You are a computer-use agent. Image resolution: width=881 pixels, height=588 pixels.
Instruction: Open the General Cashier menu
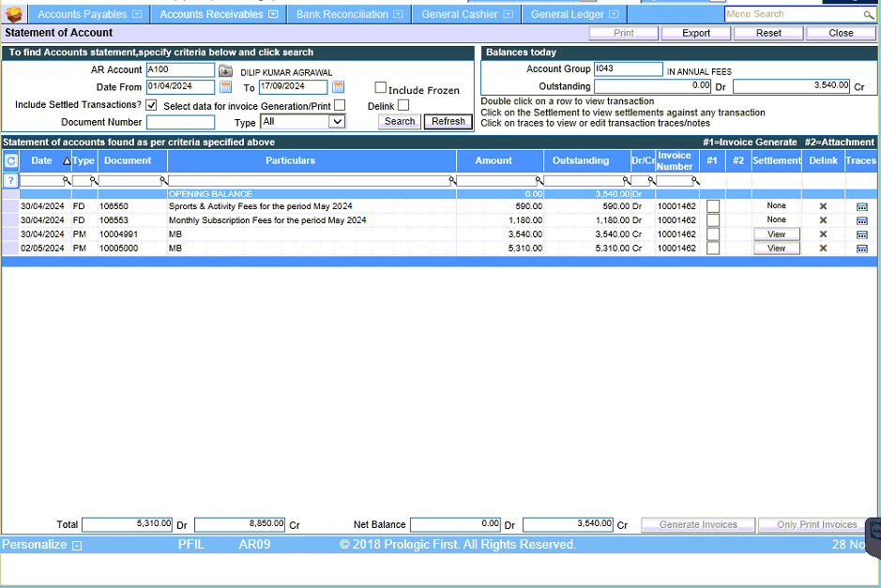467,14
